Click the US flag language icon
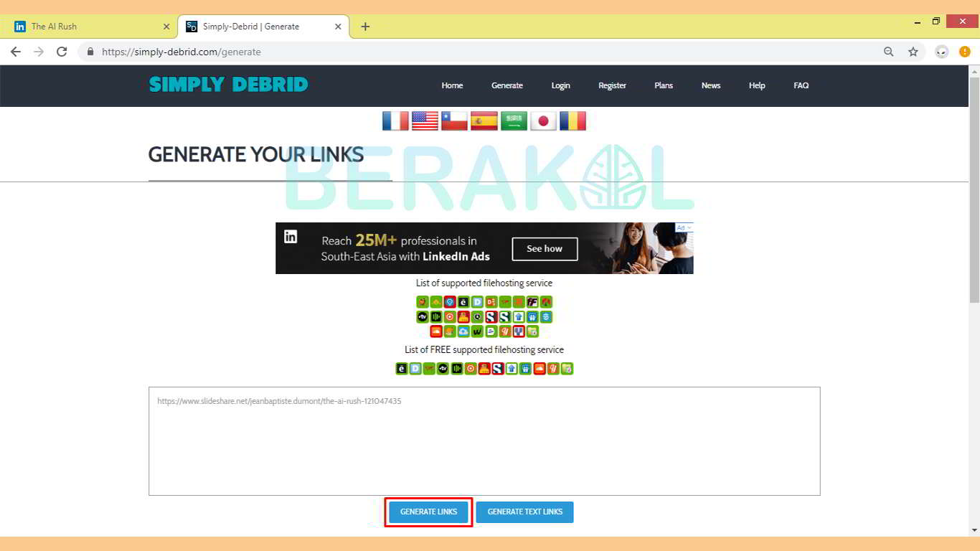980x551 pixels. 425,121
